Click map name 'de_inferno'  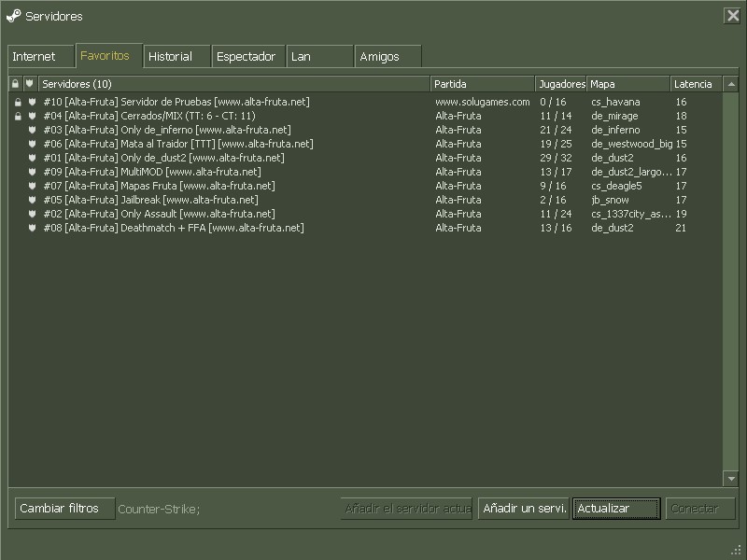(x=615, y=130)
